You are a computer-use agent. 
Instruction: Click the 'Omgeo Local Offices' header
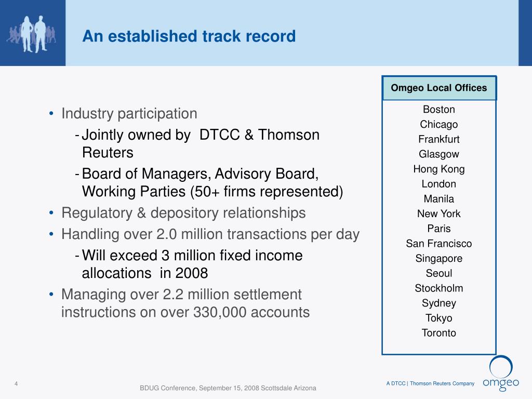439,88
